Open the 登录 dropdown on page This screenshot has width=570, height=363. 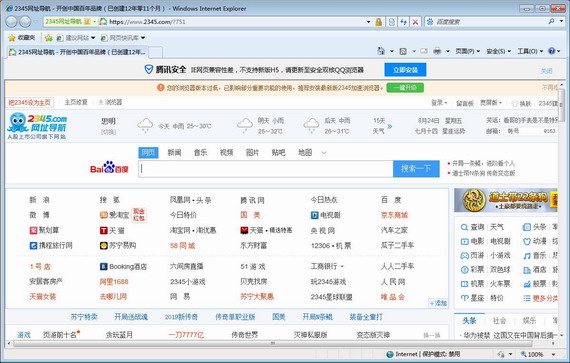pos(439,103)
